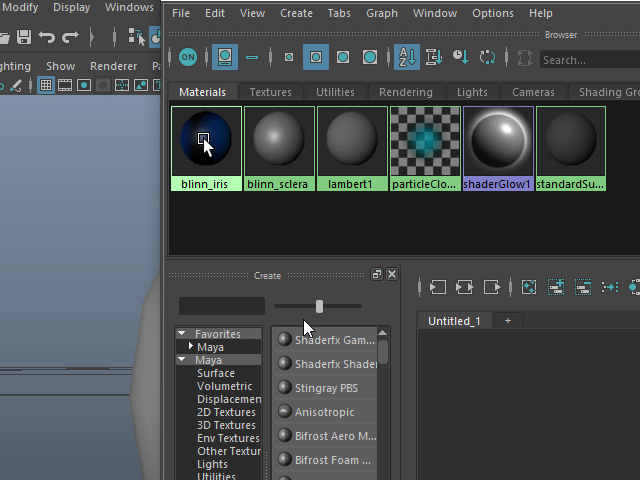640x480 pixels.
Task: Expand the Maya item under Favorites
Action: pos(191,347)
